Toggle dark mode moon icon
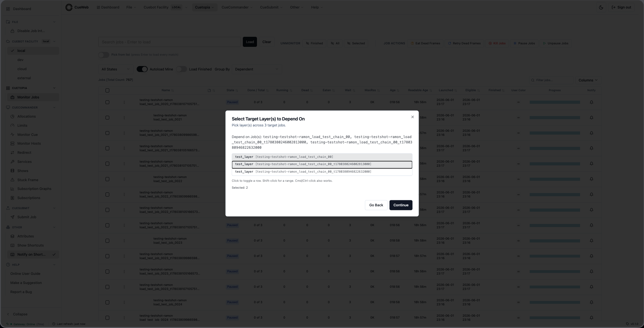This screenshot has width=644, height=328. [601, 7]
